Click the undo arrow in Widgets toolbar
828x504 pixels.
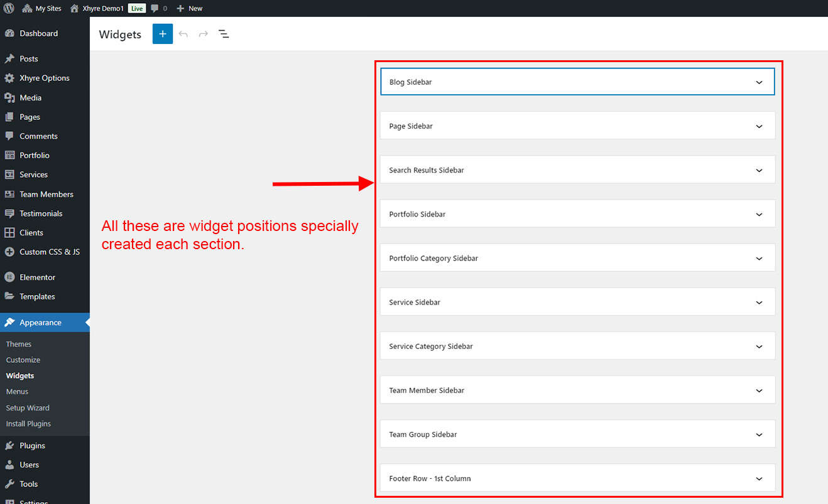pos(183,34)
